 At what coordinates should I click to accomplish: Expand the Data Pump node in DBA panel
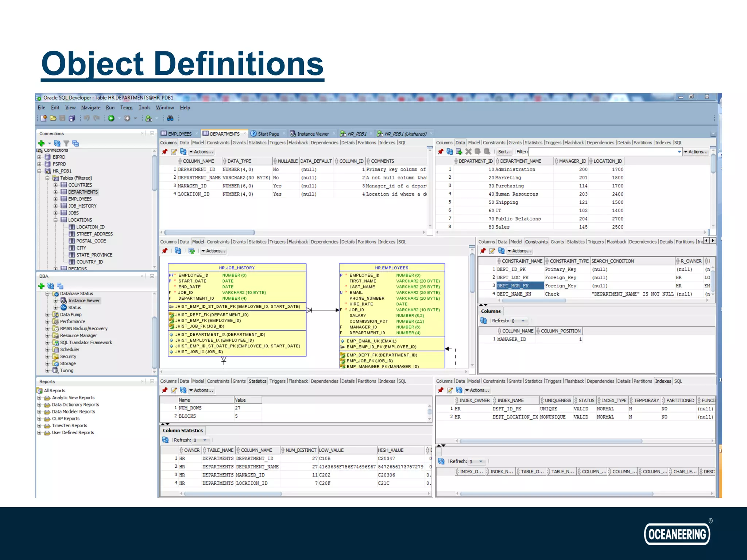(x=47, y=315)
